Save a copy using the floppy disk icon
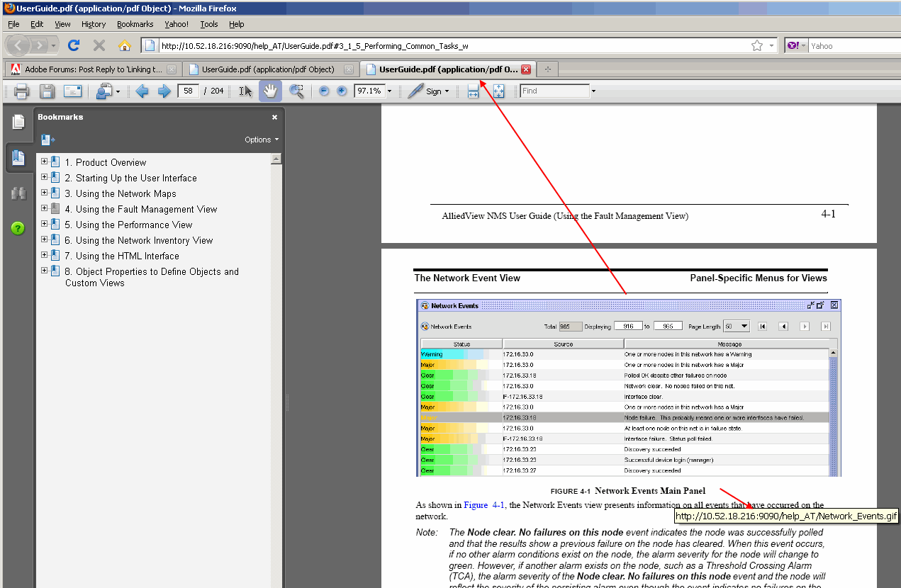The image size is (901, 588). pyautogui.click(x=47, y=91)
